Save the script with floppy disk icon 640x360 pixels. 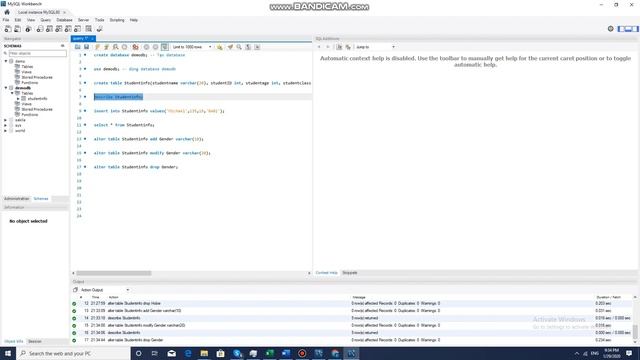[x=87, y=47]
